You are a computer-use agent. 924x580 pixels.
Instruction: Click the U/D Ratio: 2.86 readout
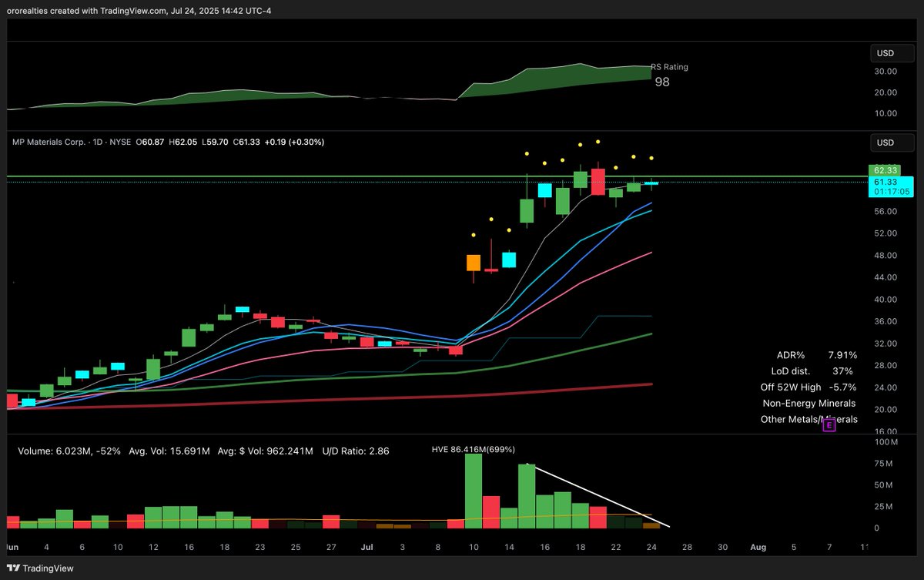[357, 451]
